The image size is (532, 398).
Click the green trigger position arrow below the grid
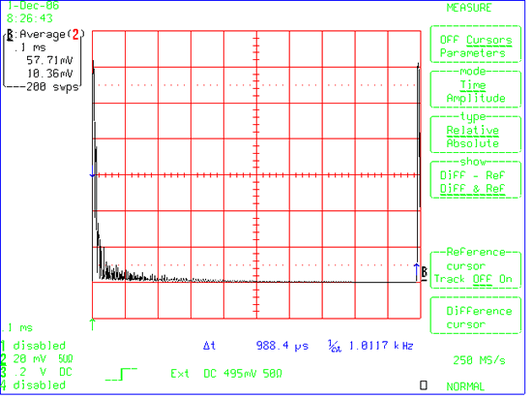click(x=92, y=324)
